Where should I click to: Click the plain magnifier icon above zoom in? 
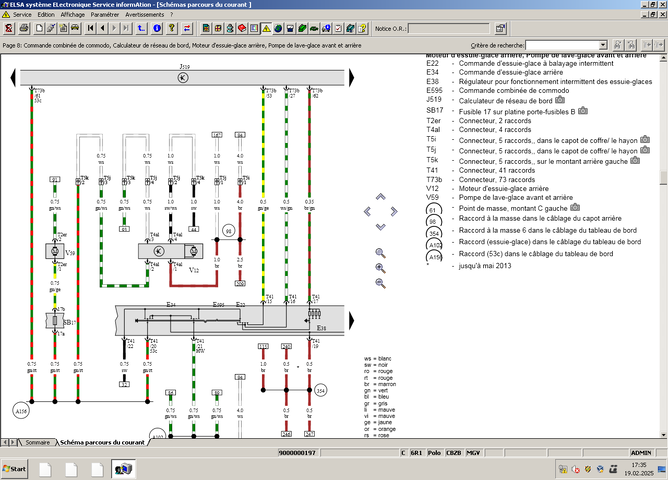tap(380, 252)
